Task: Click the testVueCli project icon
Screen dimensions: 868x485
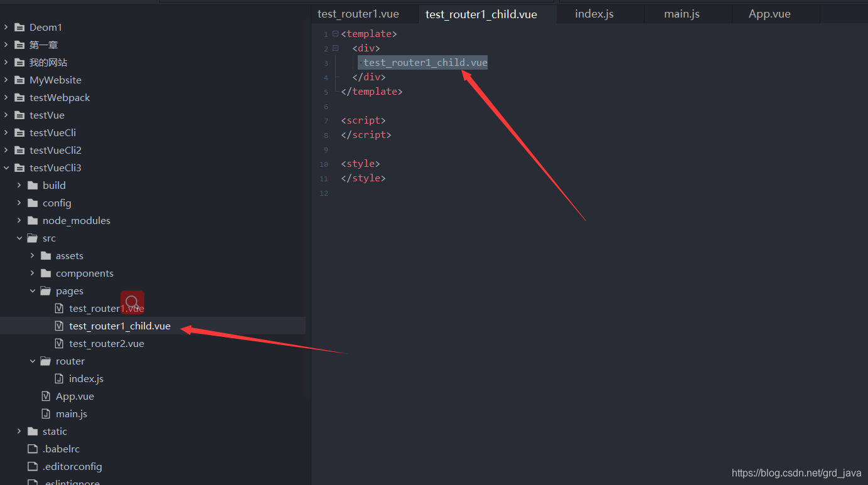Action: coord(19,132)
